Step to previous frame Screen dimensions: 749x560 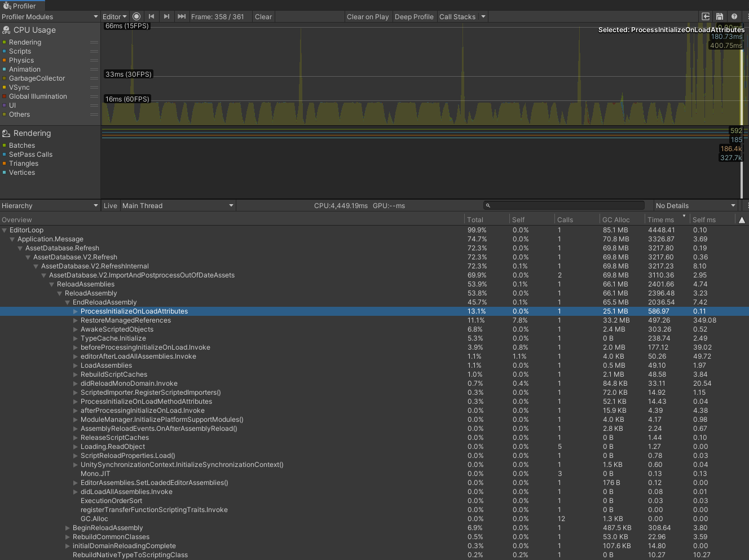(x=151, y=16)
